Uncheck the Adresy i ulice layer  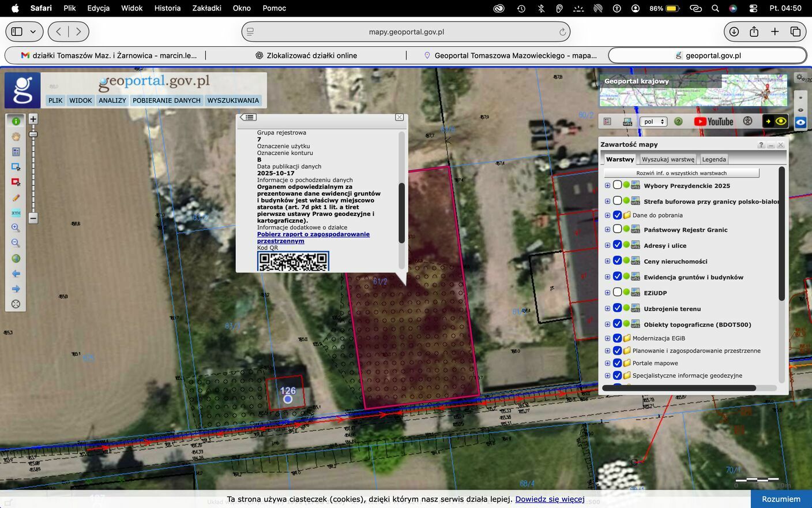(617, 245)
